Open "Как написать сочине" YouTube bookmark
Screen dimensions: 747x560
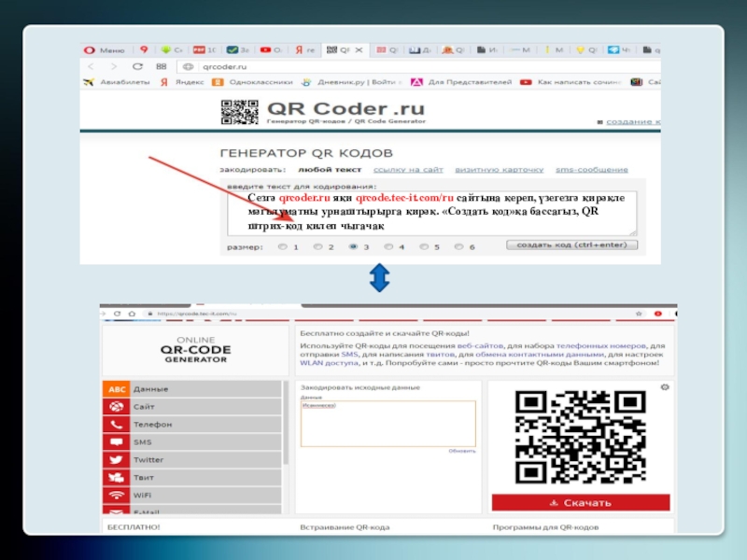pyautogui.click(x=571, y=82)
